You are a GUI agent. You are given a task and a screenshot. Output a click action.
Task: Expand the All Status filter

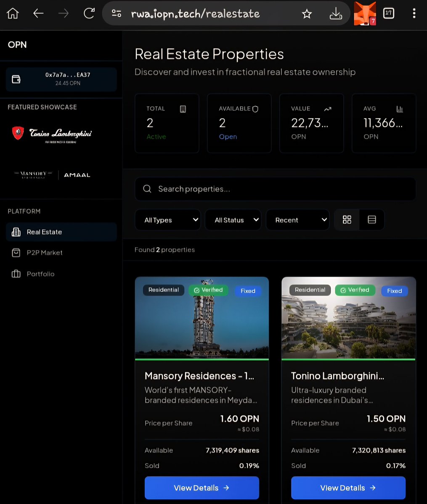(233, 219)
